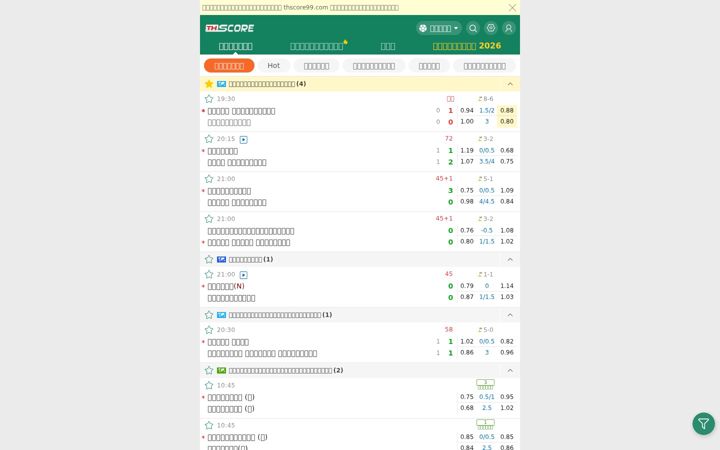Select the Hot filter pill
Image resolution: width=720 pixels, height=450 pixels.
tap(274, 66)
